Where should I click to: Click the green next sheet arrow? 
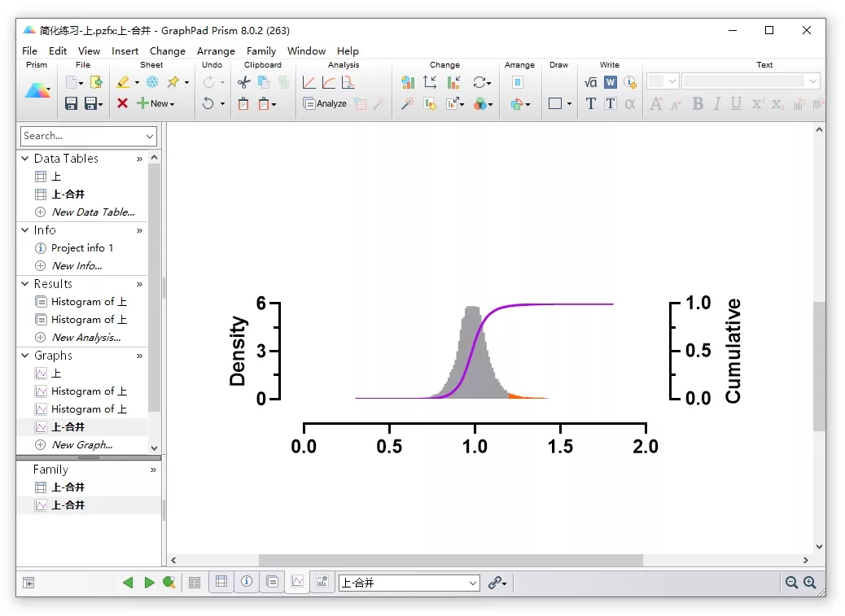(149, 582)
